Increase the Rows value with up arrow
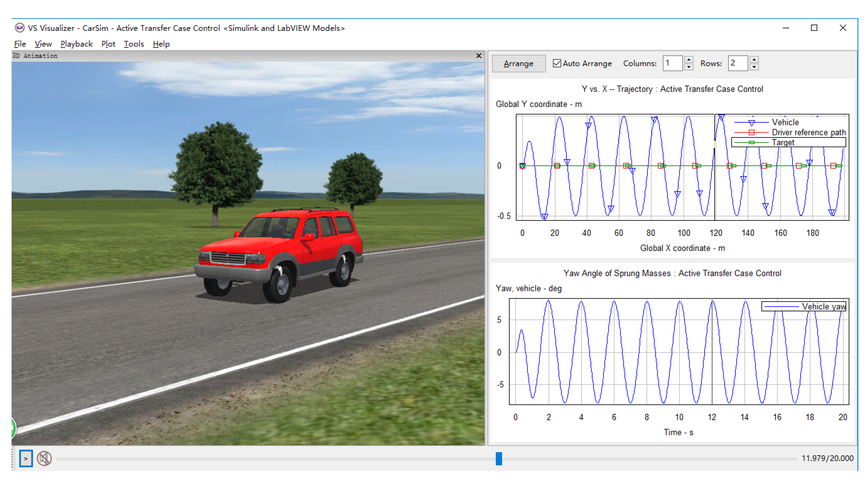 [x=754, y=60]
